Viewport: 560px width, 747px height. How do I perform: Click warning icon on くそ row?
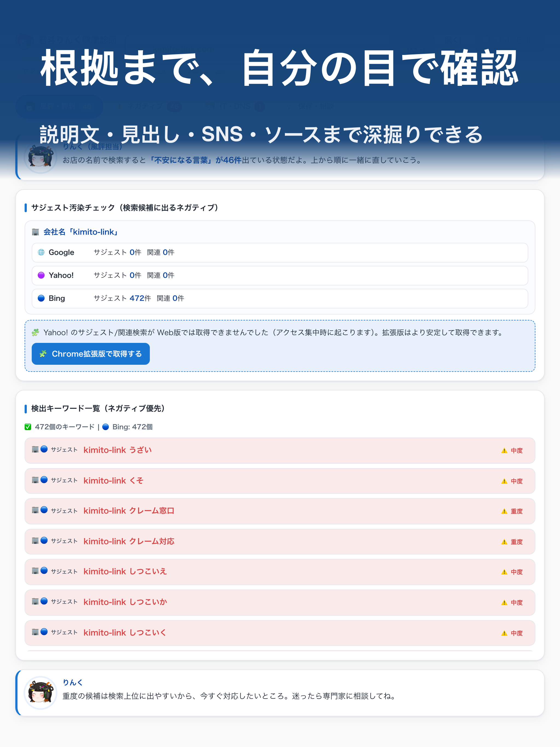click(x=504, y=481)
